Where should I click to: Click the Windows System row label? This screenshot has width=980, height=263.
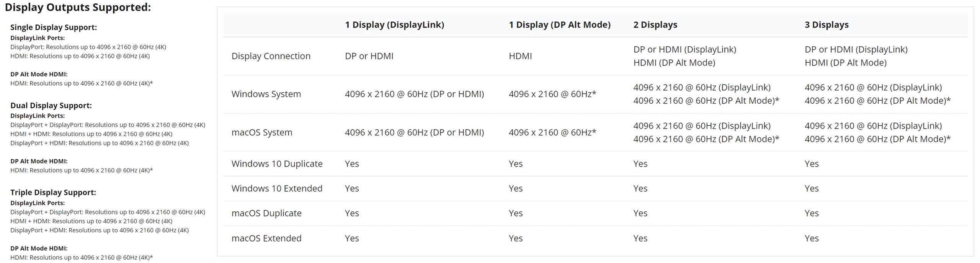point(266,94)
